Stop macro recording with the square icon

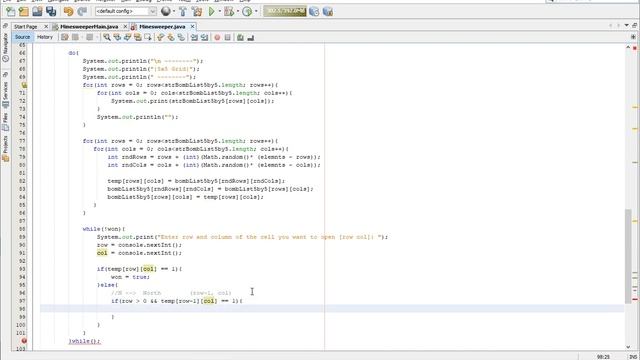tap(227, 38)
